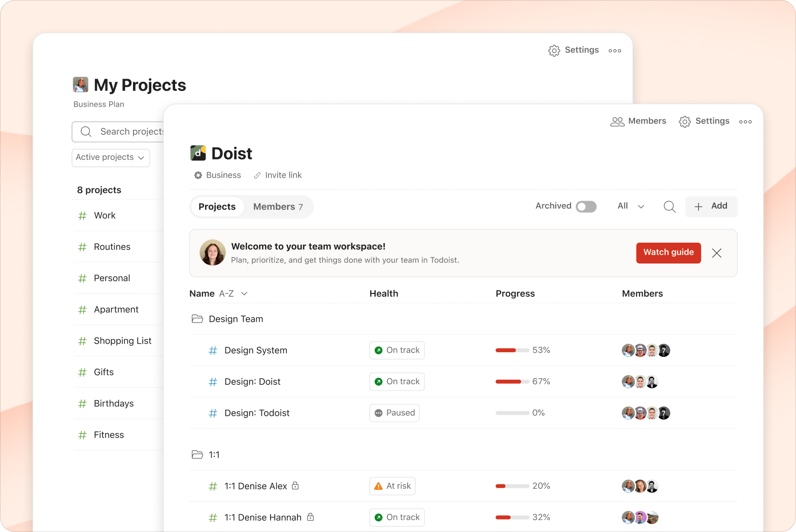Open the 1:1 Denise Alex project
This screenshot has width=796, height=532.
256,486
